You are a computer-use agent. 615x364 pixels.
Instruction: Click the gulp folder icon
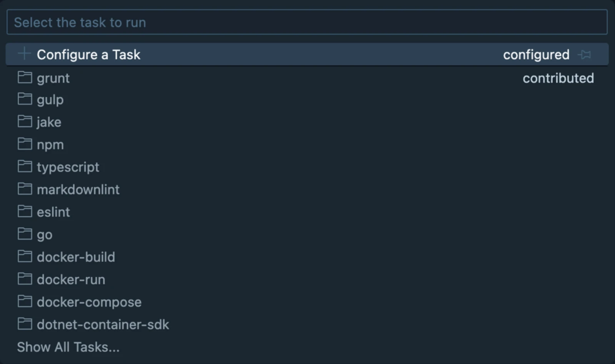click(x=25, y=99)
